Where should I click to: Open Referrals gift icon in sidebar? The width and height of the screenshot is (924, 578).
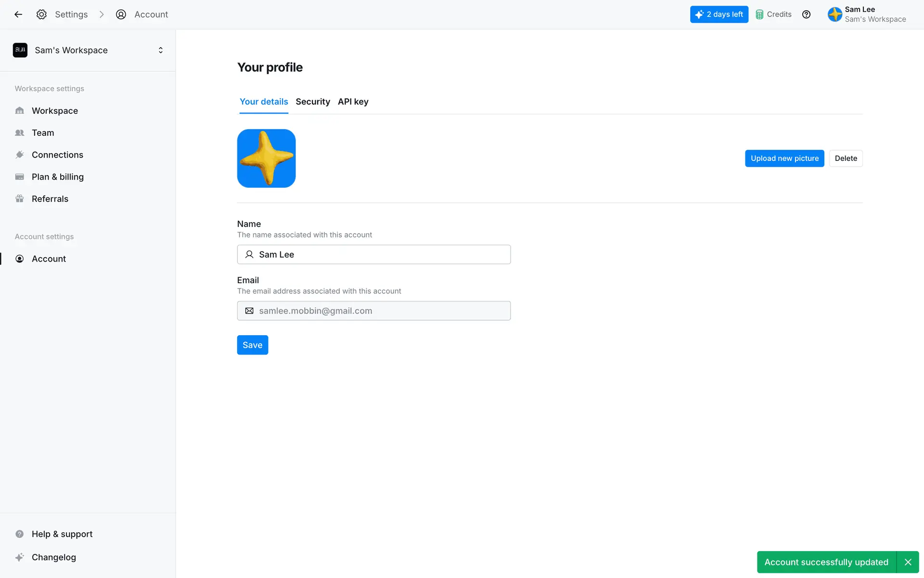(x=20, y=199)
